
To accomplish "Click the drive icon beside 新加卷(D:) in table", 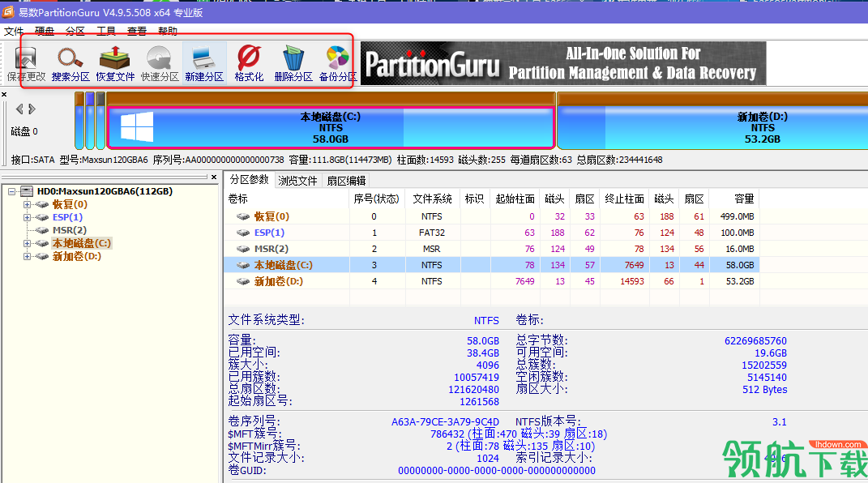I will point(243,281).
